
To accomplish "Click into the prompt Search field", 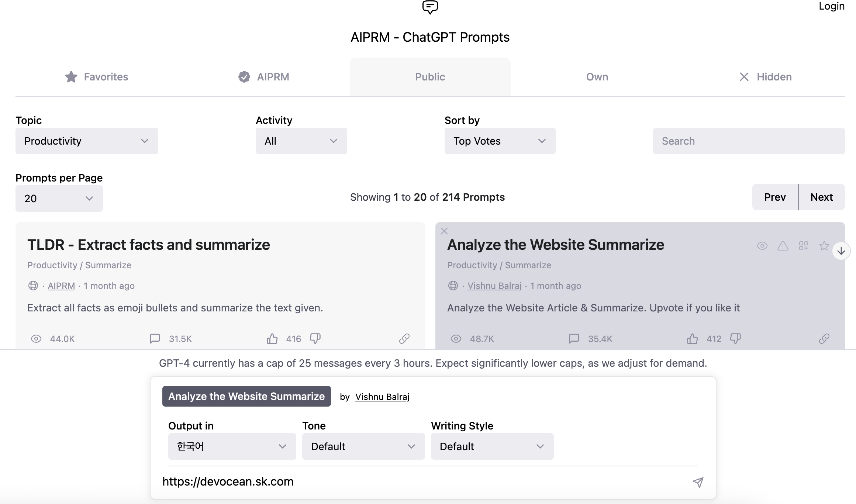I will [749, 141].
